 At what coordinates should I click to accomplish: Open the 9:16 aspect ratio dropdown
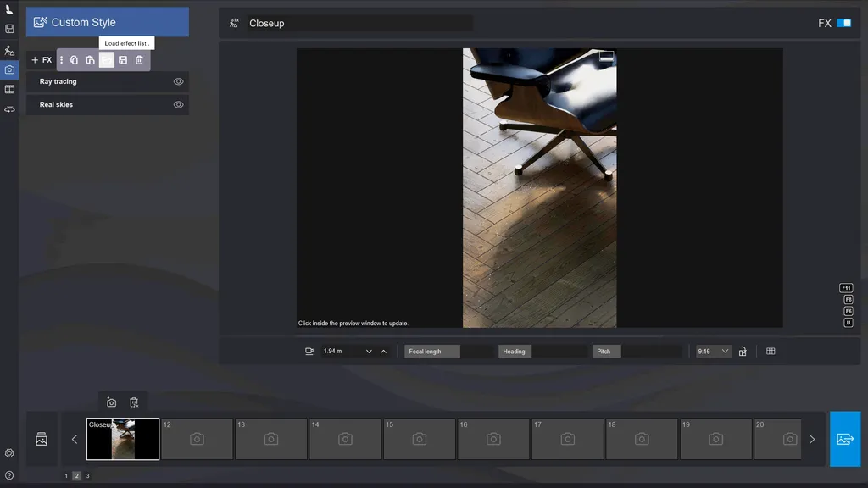pos(713,352)
